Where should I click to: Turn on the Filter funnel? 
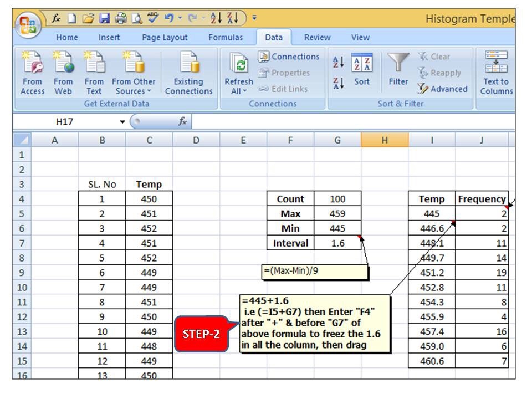click(398, 70)
